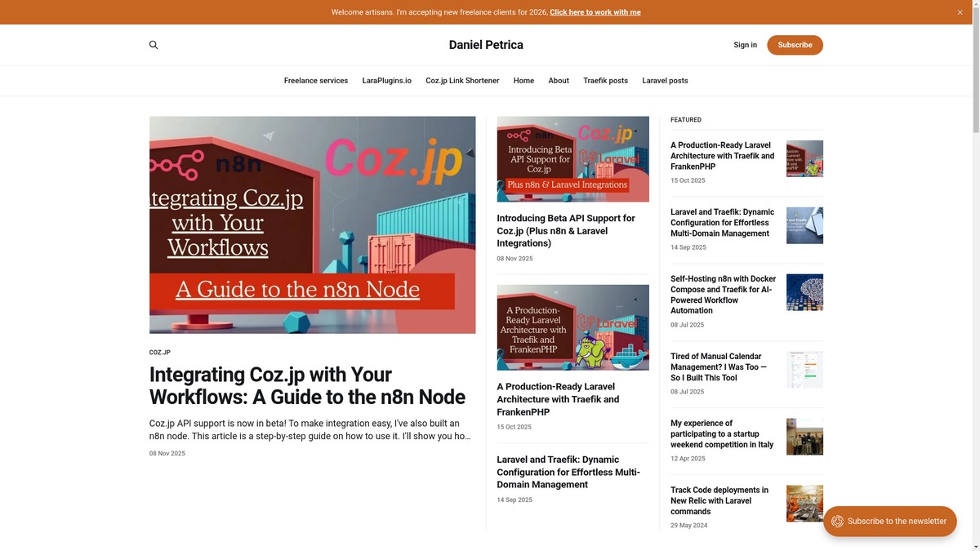Open the large Integrating Coz.jp hero image
Screen dimensions: 980x551
point(312,224)
